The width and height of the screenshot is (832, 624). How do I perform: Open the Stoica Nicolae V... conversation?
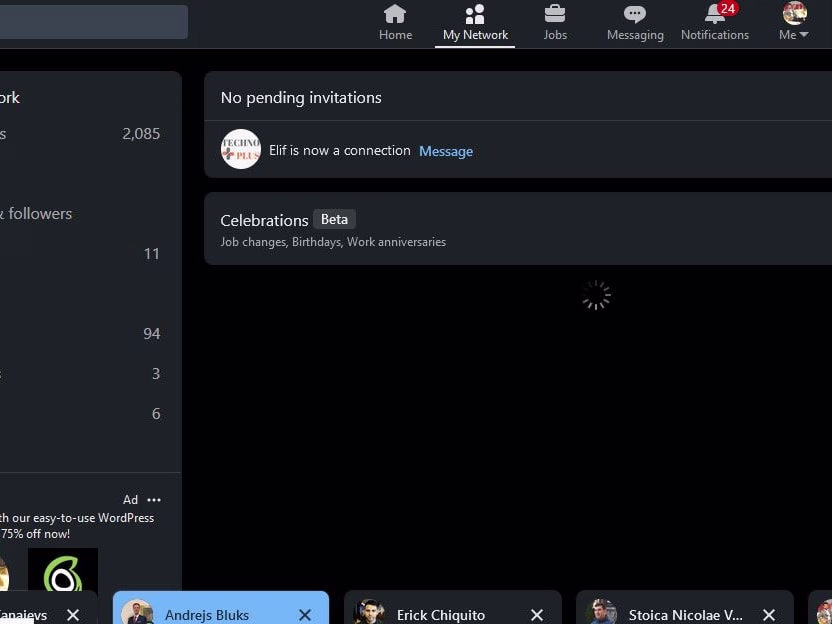[x=685, y=614]
